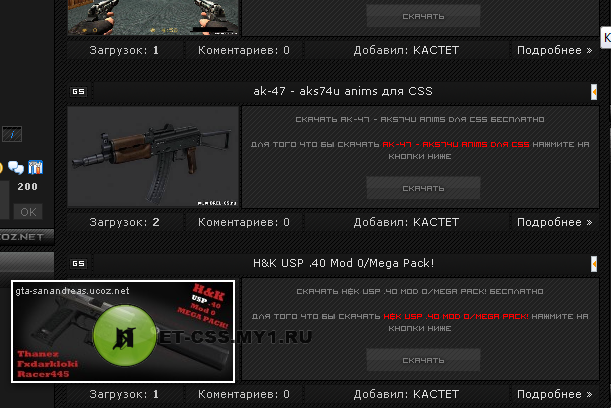Open the 'H&K USP .40 Mod 0/Mega Pack!' title
The width and height of the screenshot is (611, 408).
(343, 263)
